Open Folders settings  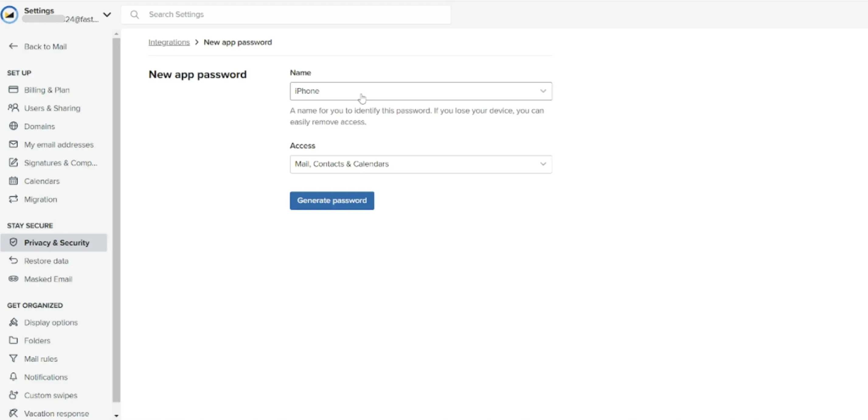click(37, 341)
